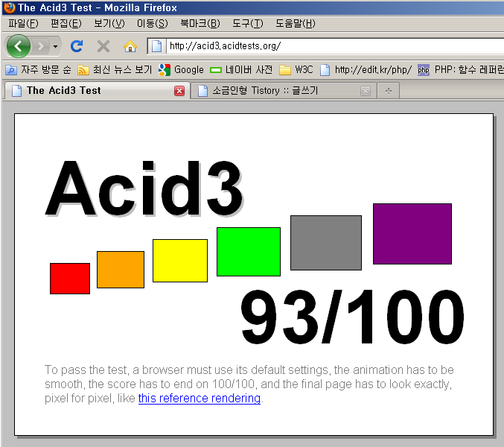Screen dimensions: 504x447
Task: Select The Acid3 Test tab
Action: pyautogui.click(x=97, y=91)
